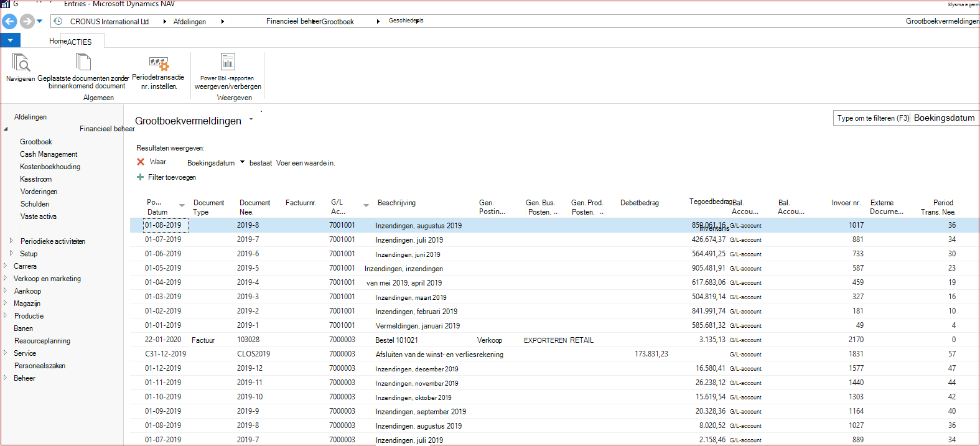Viewport: 980px width, 446px height.
Task: Select the Personeelszaken navigation item
Action: [40, 366]
